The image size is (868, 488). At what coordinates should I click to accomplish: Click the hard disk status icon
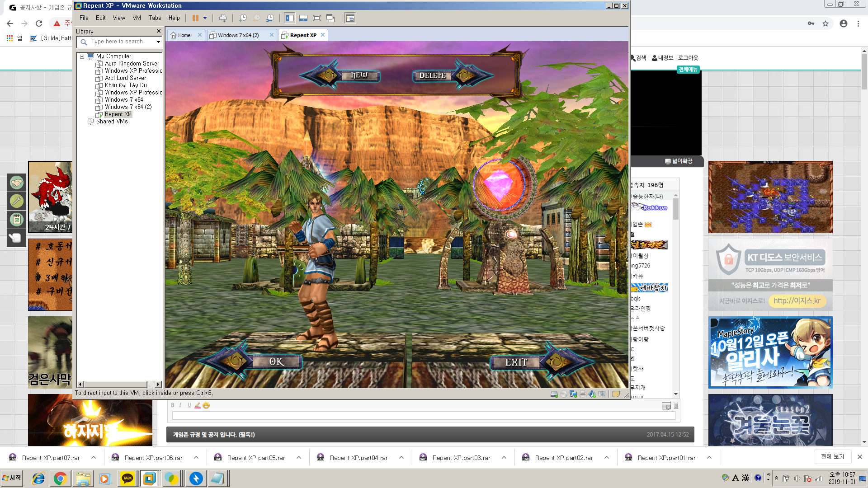(x=554, y=394)
